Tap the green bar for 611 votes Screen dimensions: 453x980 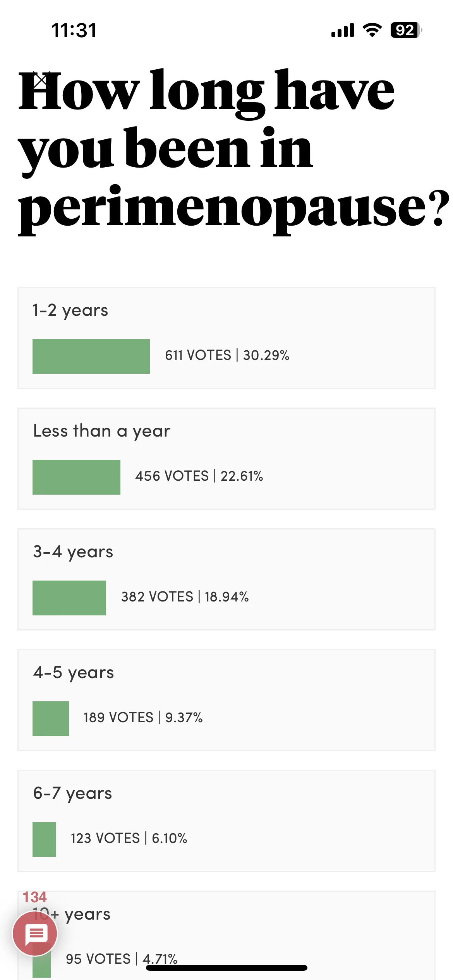(91, 356)
